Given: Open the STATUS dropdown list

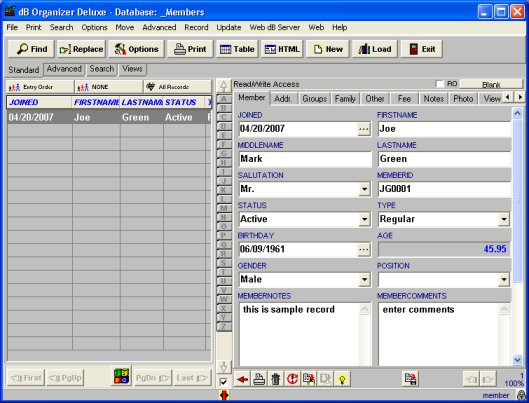Looking at the screenshot, I should click(364, 220).
